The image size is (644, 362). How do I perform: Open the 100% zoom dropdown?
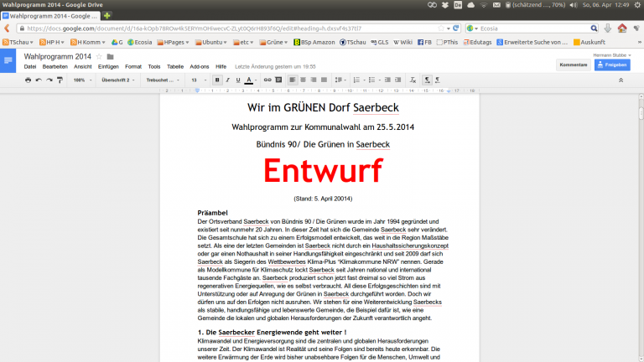(x=82, y=80)
